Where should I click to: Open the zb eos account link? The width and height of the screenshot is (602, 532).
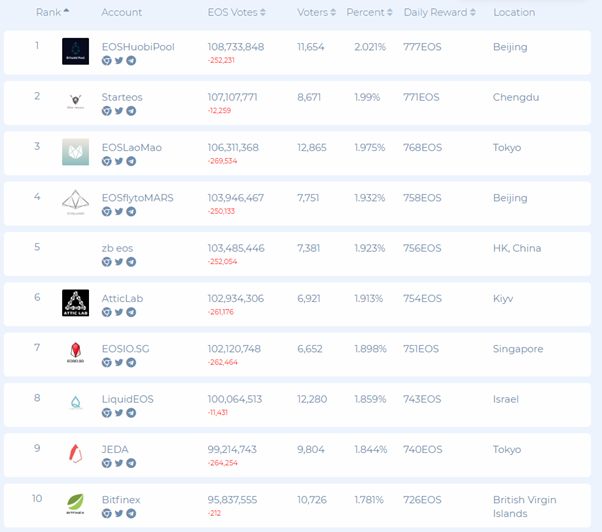(117, 248)
